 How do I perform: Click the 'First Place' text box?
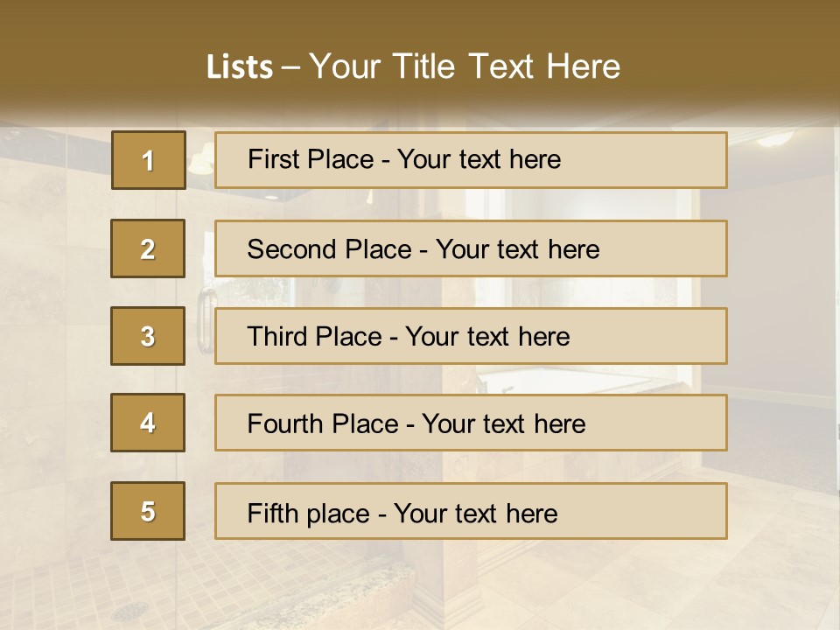471,160
